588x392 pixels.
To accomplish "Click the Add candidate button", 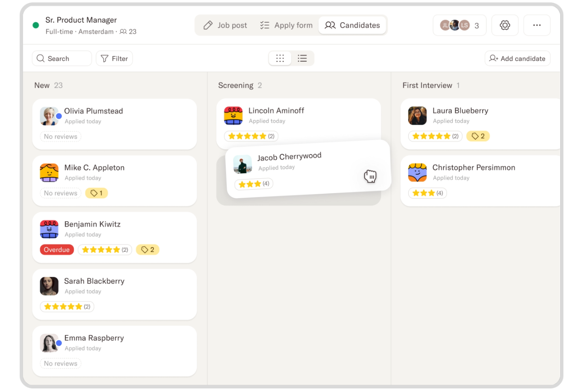I will [517, 58].
